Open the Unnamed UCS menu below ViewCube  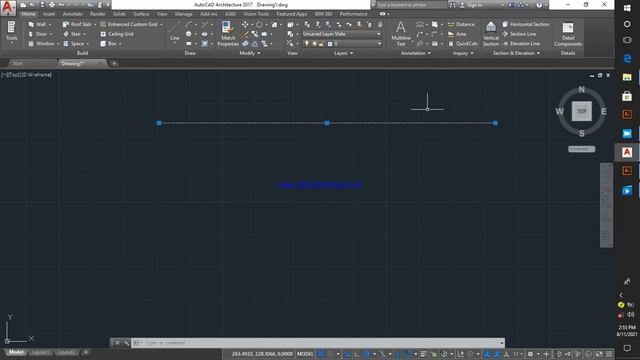[582, 149]
